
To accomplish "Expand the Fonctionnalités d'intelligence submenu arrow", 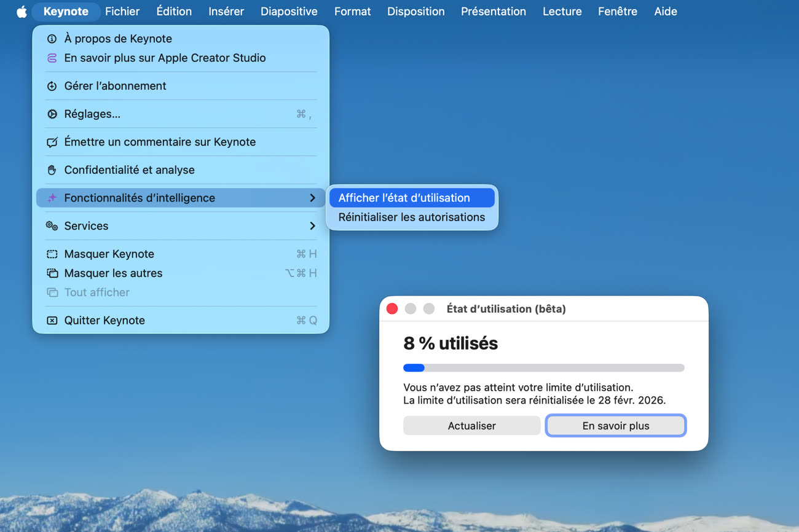I will click(312, 198).
